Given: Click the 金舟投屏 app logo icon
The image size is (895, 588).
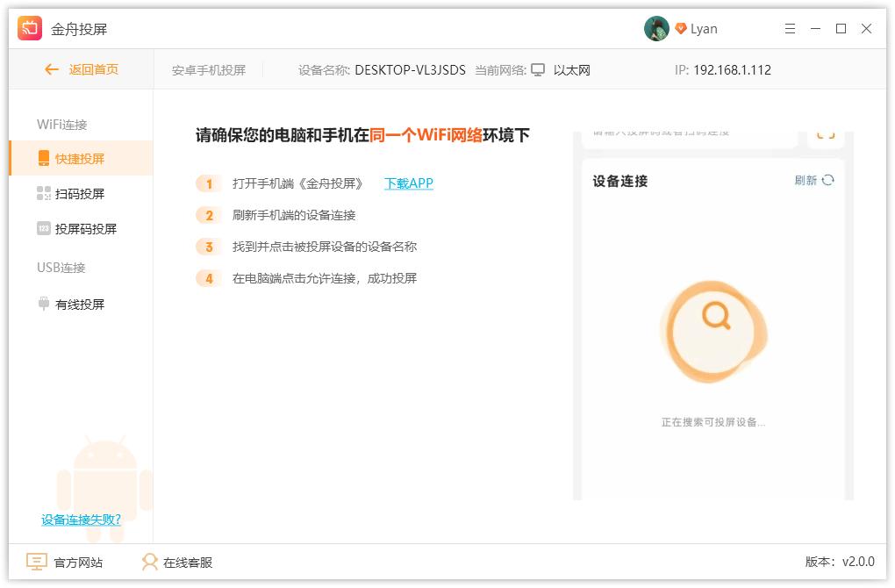Looking at the screenshot, I should pos(28,27).
